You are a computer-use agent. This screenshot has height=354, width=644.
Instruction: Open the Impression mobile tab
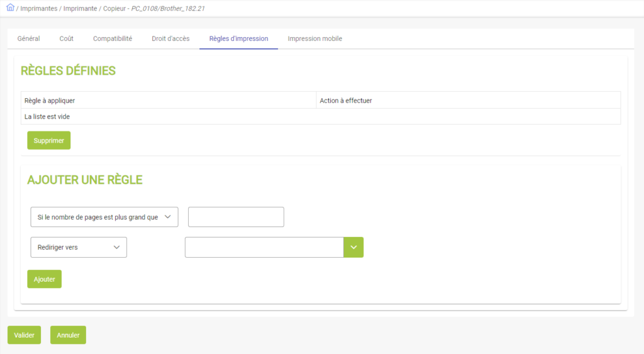[314, 38]
